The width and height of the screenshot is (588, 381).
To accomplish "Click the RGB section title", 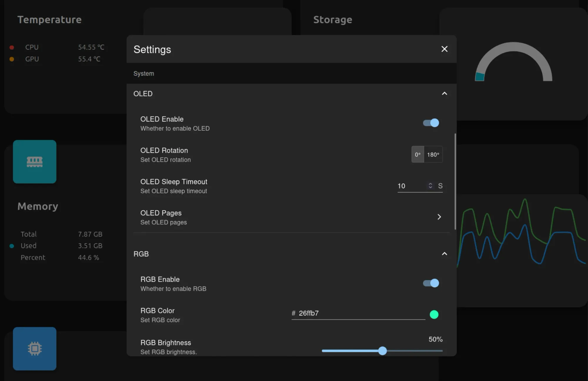I will [x=141, y=254].
